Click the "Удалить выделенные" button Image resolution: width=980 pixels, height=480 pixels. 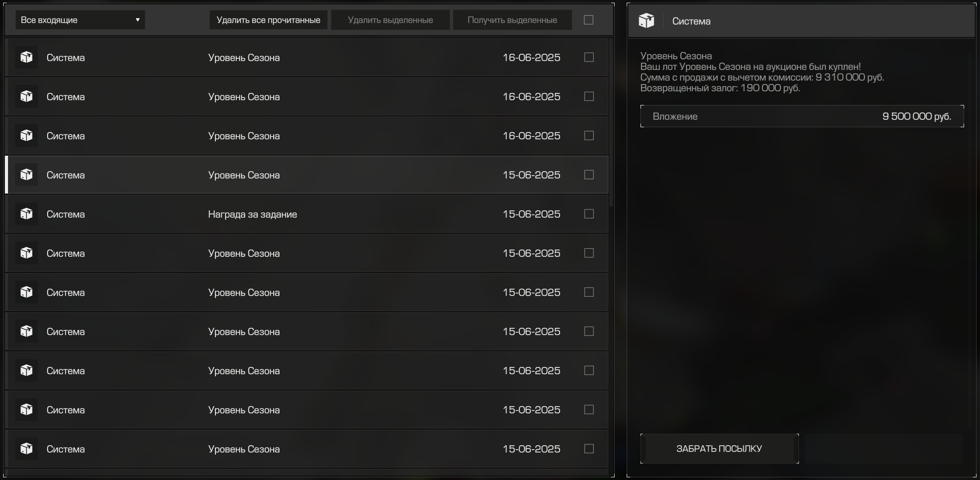click(390, 20)
